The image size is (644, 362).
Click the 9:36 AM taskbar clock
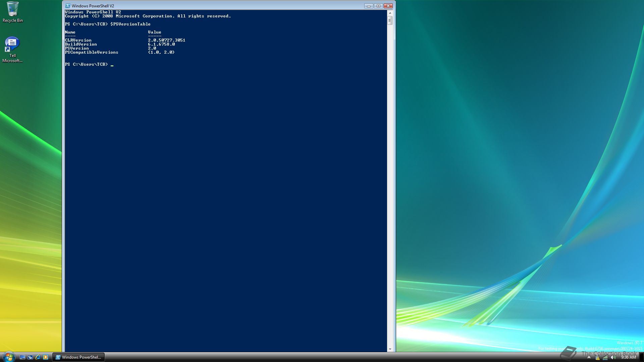coord(628,357)
